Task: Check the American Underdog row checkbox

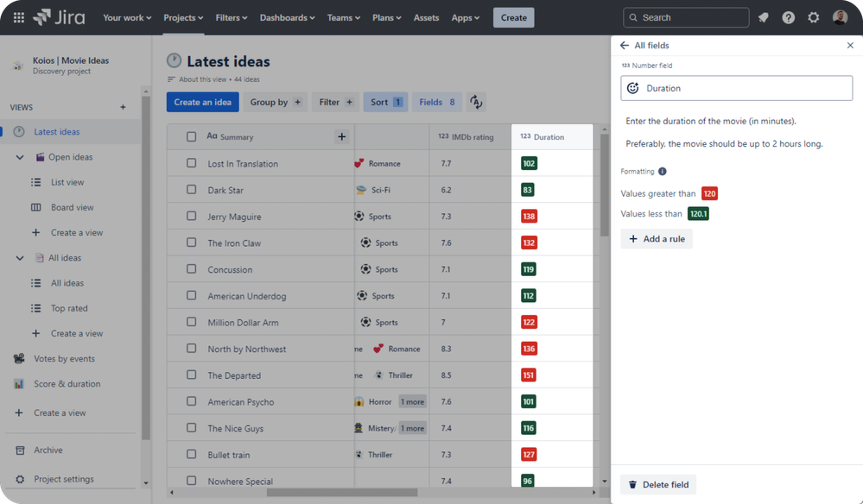Action: [x=191, y=295]
